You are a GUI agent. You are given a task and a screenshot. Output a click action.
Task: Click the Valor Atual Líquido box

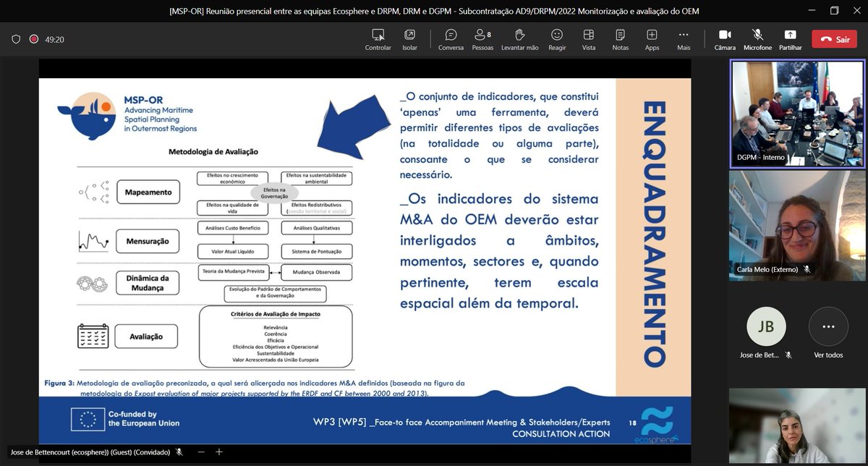pos(233,251)
